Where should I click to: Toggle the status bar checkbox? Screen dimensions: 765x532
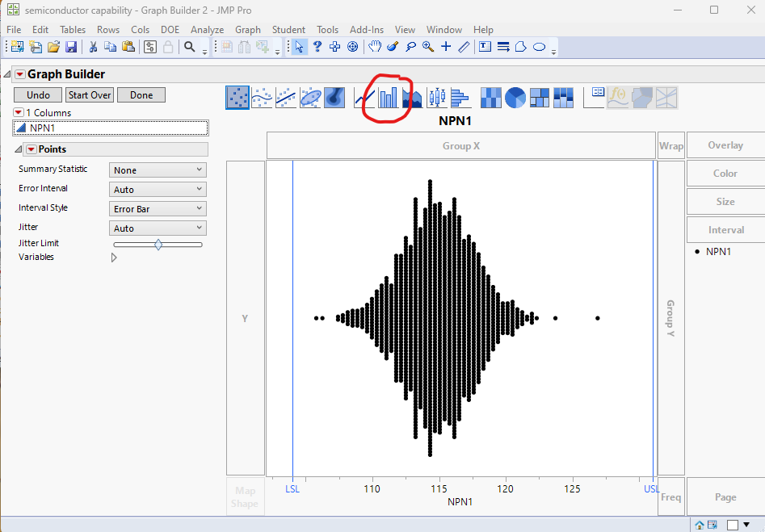tap(732, 525)
